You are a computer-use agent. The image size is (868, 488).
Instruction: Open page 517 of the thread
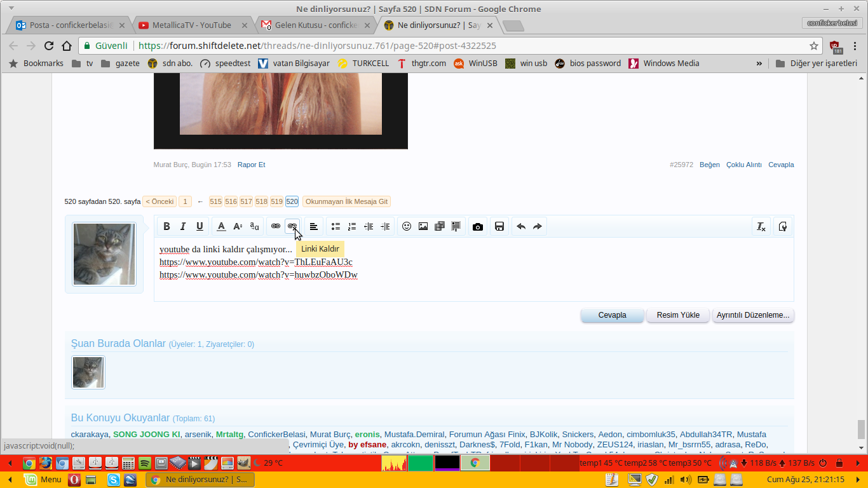(x=246, y=201)
